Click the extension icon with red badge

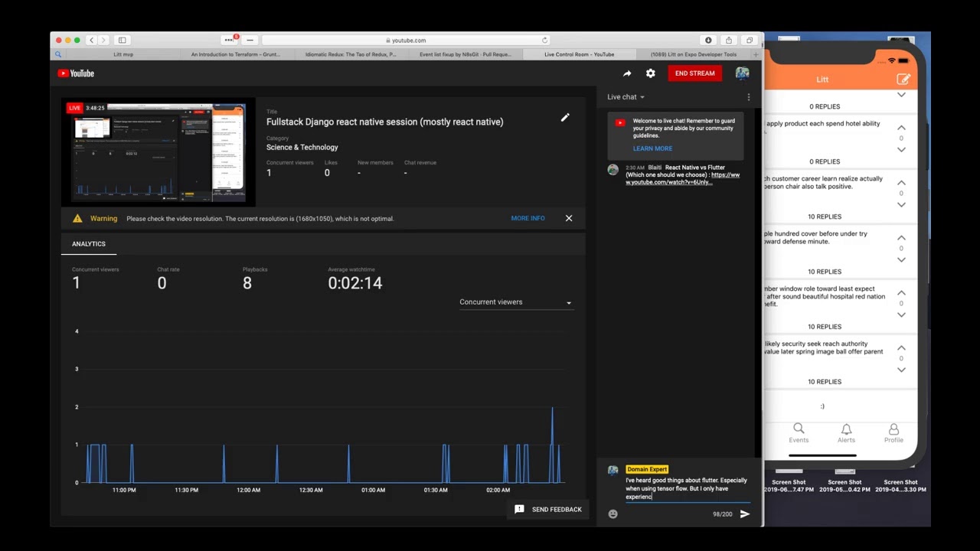(x=230, y=40)
